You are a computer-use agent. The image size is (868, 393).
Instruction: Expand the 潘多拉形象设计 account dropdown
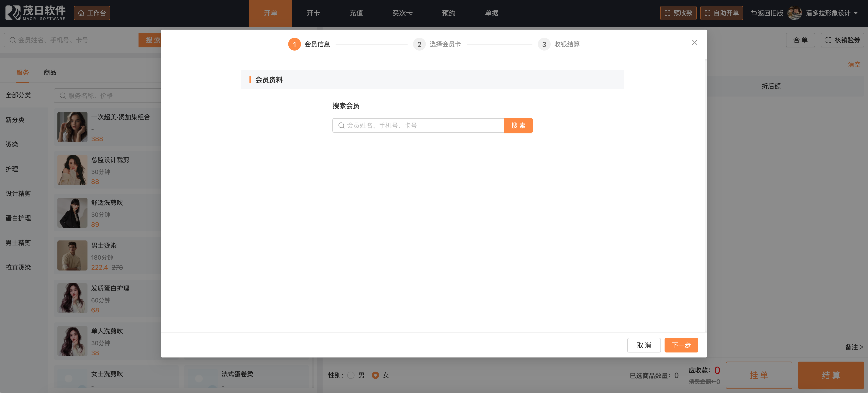[x=856, y=13]
